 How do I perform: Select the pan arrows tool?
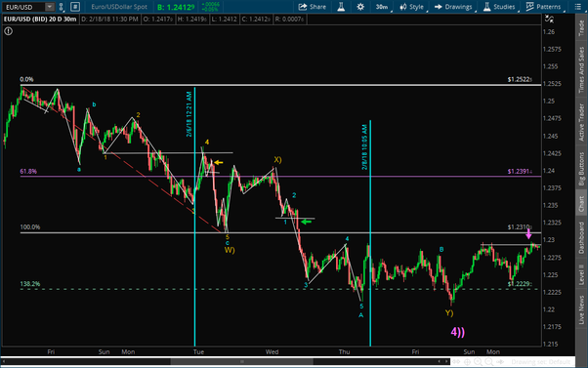(456, 361)
